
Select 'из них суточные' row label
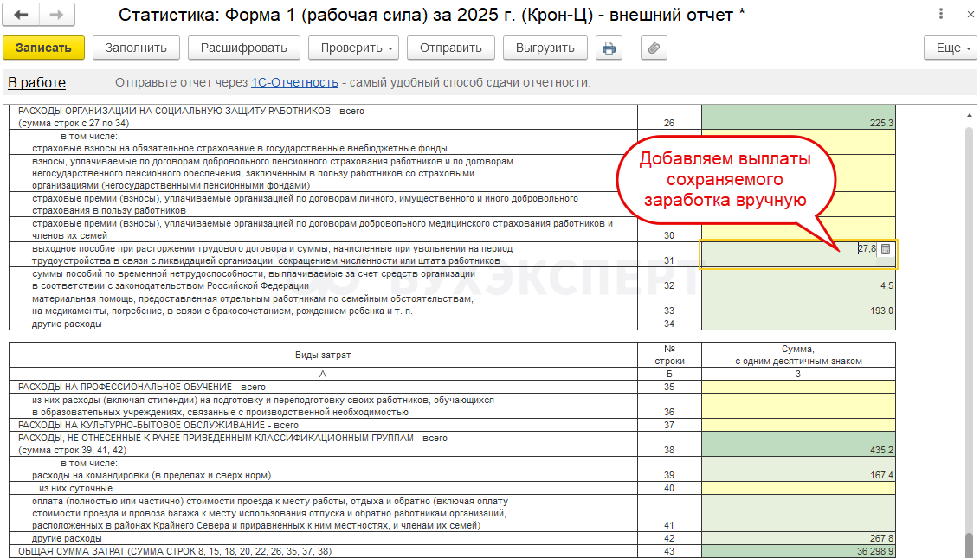coord(75,488)
